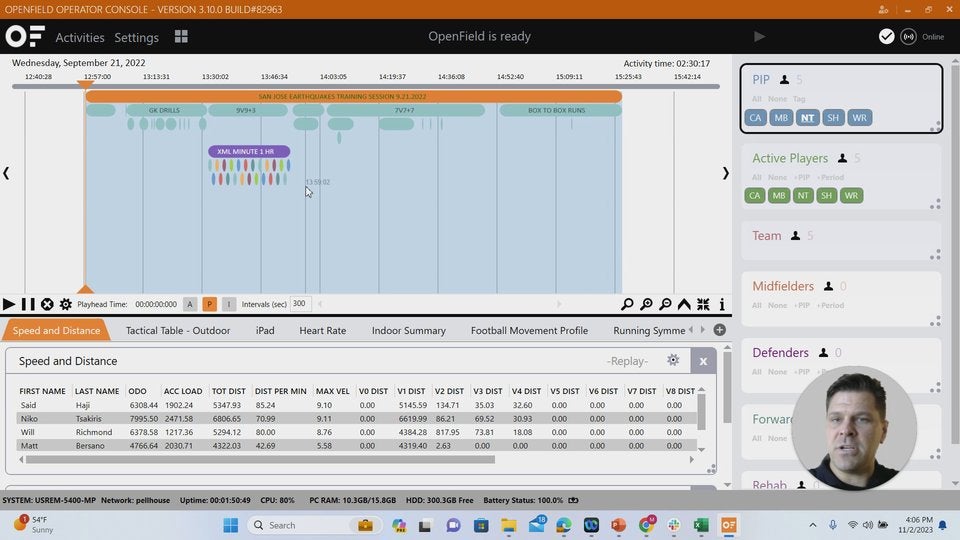Image resolution: width=960 pixels, height=540 pixels.
Task: Pause the timeline playback
Action: click(28, 304)
